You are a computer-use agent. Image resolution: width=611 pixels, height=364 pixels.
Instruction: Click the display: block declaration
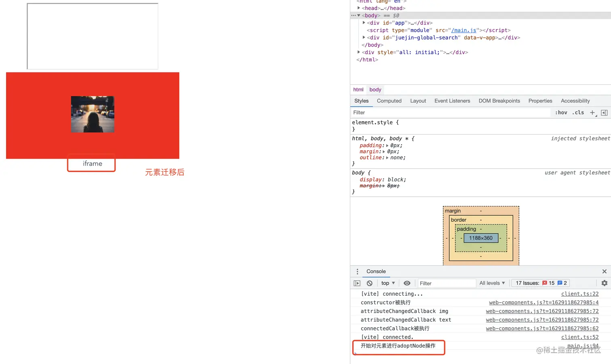(383, 180)
